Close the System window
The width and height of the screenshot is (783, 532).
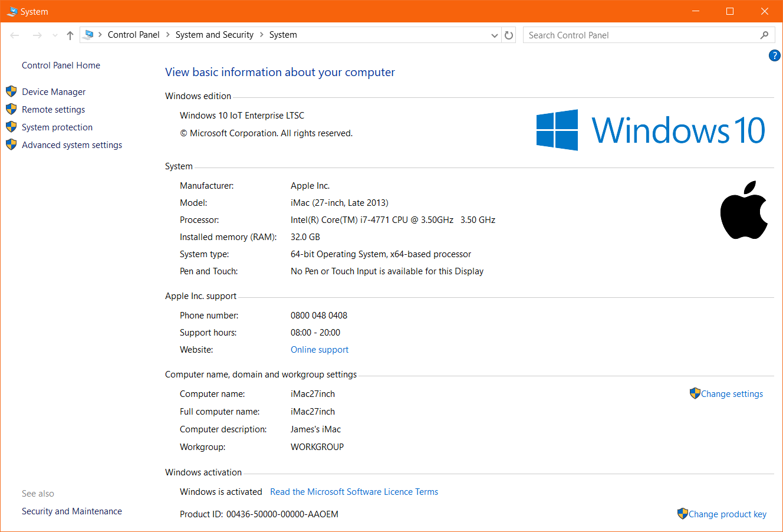(765, 11)
